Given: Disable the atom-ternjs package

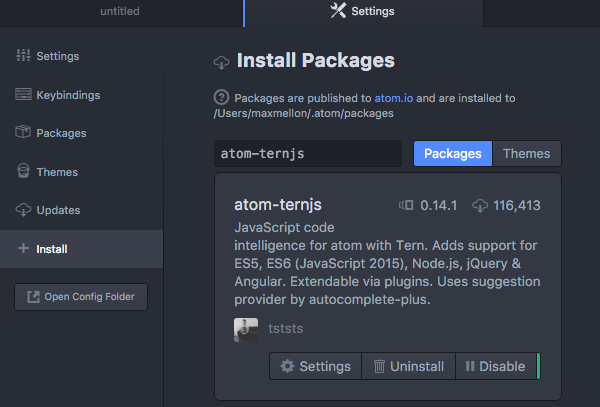Looking at the screenshot, I should [x=496, y=366].
